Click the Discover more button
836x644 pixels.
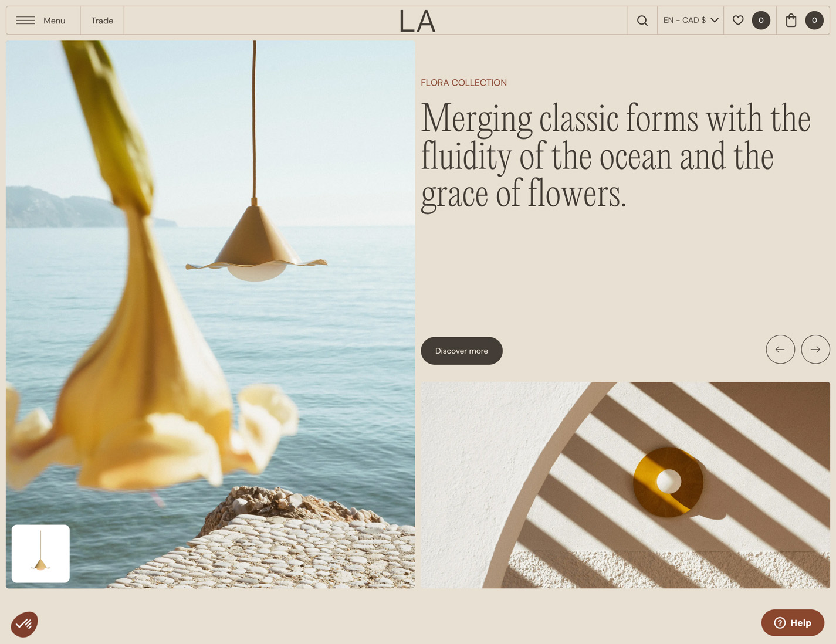click(462, 351)
